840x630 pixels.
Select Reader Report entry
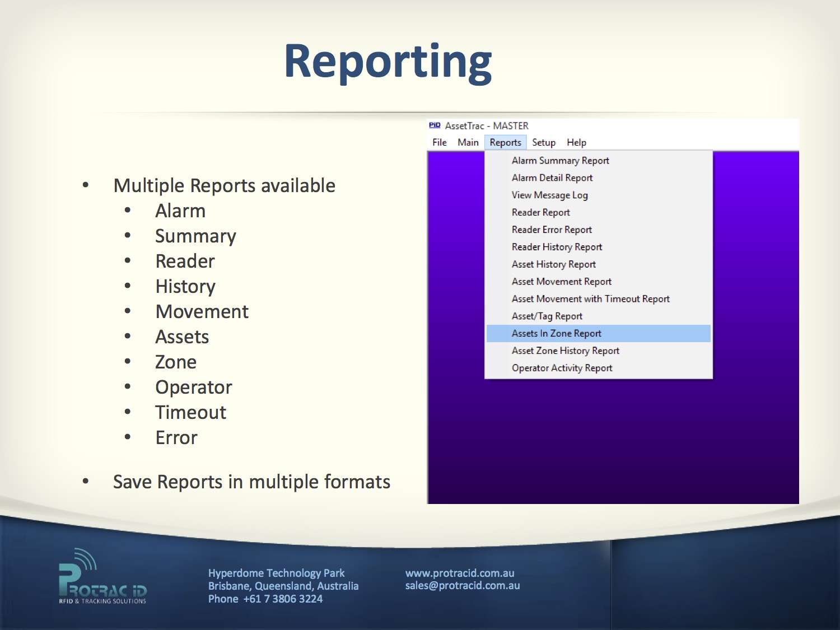(540, 213)
